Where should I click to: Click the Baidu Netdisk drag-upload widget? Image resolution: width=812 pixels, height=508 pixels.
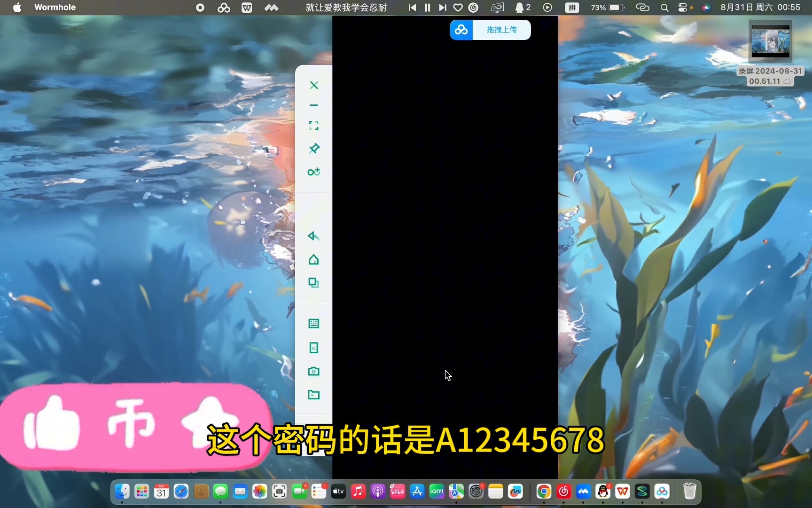[x=490, y=30]
